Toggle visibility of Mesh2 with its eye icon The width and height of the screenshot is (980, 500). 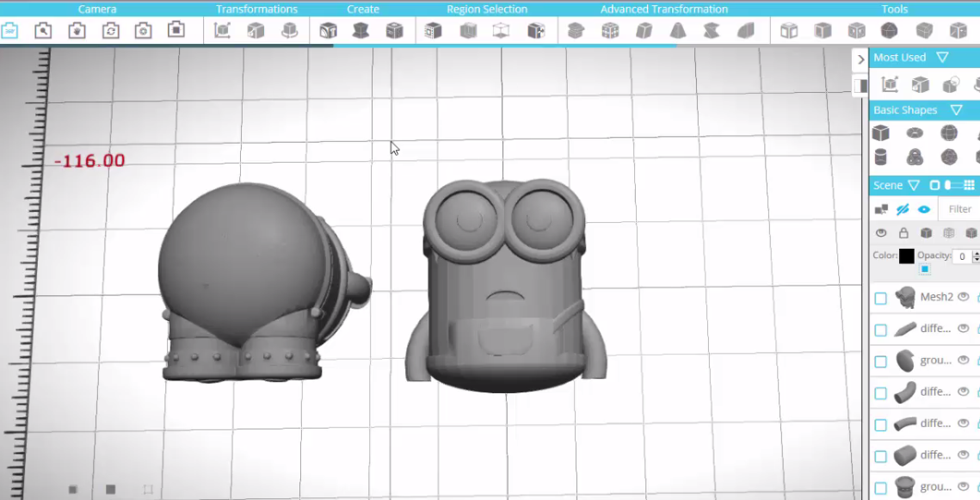[x=963, y=297]
